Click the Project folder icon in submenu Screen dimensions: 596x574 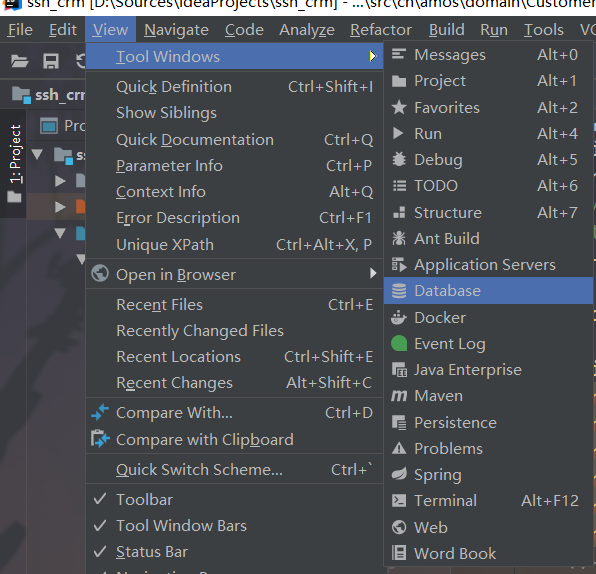pos(399,81)
